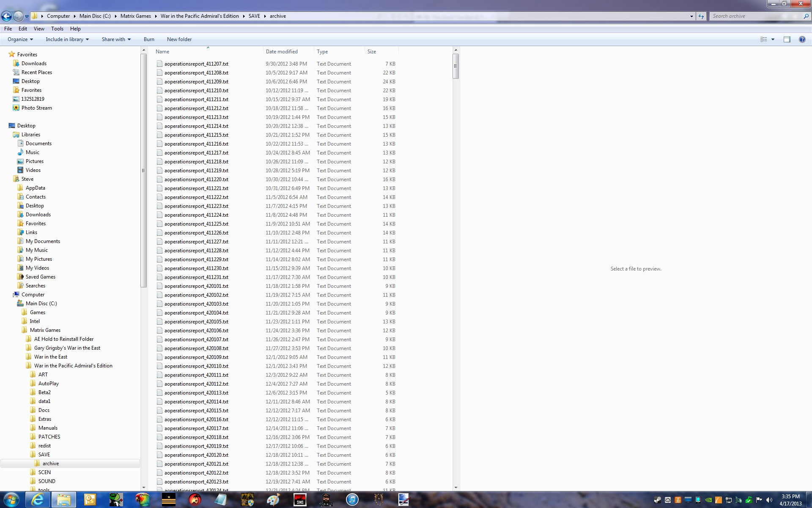The image size is (812, 508).
Task: Expand the Include in library dropdown
Action: 67,39
